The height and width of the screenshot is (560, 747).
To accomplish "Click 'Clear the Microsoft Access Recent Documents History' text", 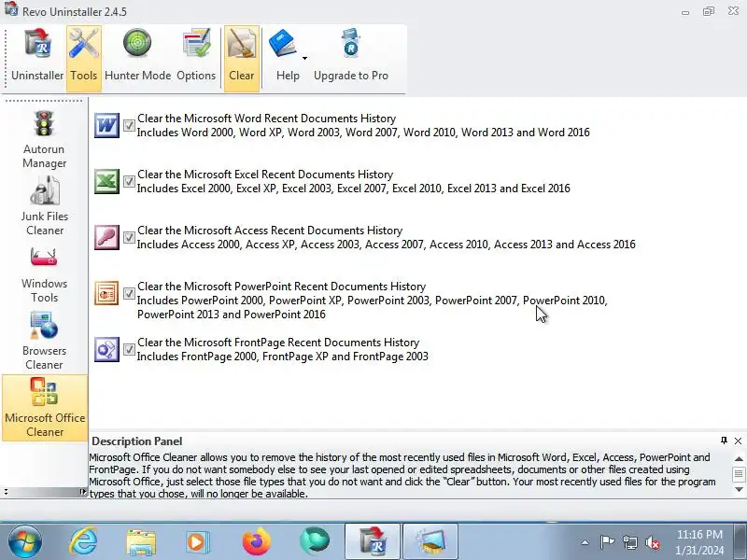I will (x=270, y=231).
